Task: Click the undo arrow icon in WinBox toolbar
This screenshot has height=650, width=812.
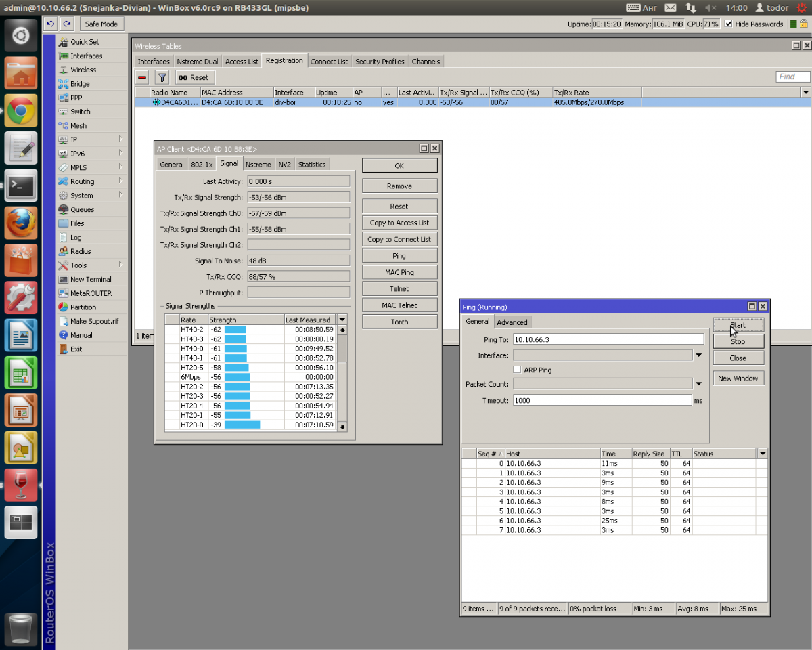Action: click(x=51, y=24)
